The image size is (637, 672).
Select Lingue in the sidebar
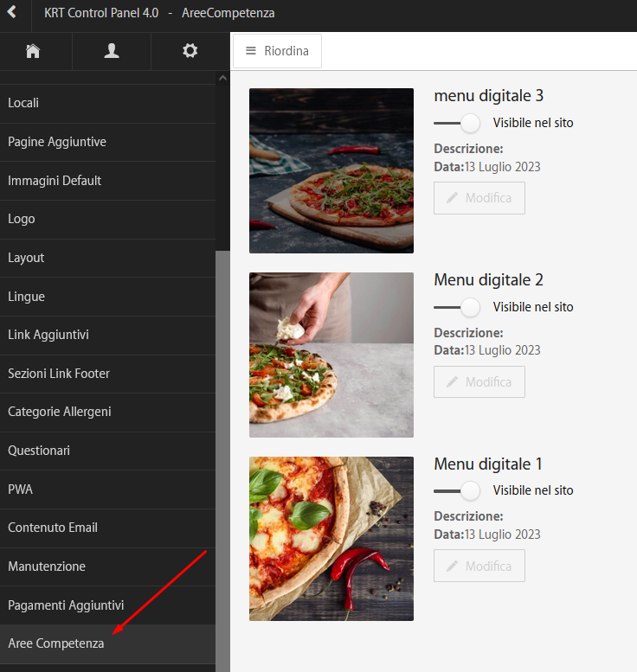click(107, 297)
